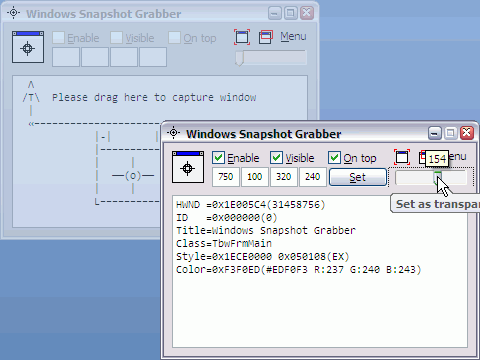Click the overlapping windows icon in background window
This screenshot has width=480, height=360.
point(266,37)
